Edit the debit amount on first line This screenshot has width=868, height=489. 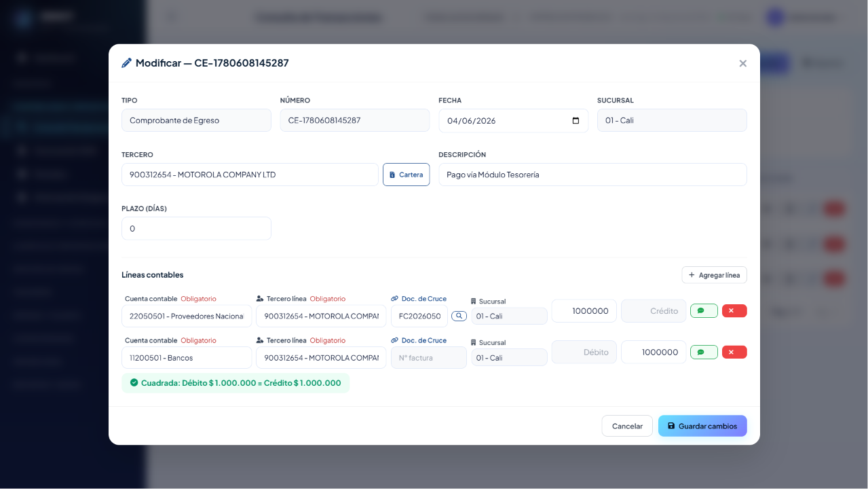(x=584, y=310)
